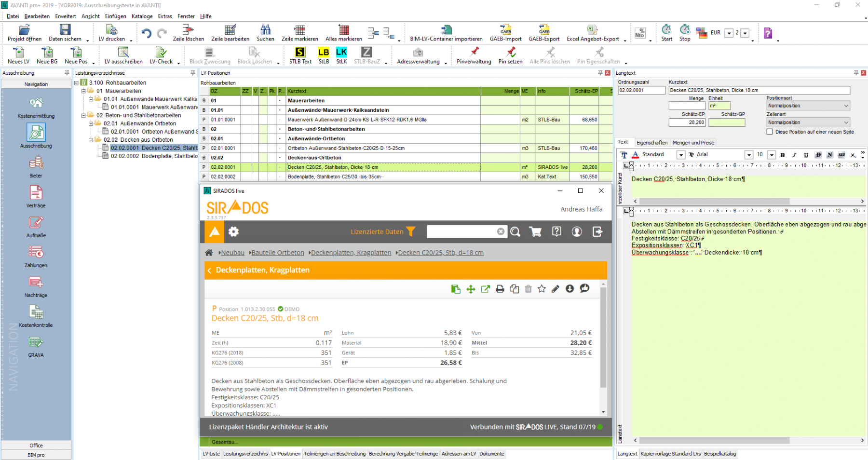Mark SIRADOS position as favorite star
The image size is (868, 460).
542,289
